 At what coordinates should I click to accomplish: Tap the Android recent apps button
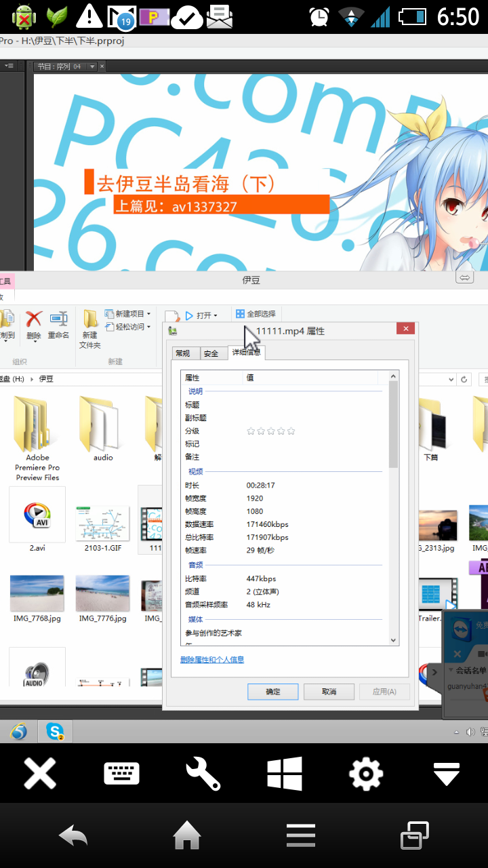tap(415, 835)
